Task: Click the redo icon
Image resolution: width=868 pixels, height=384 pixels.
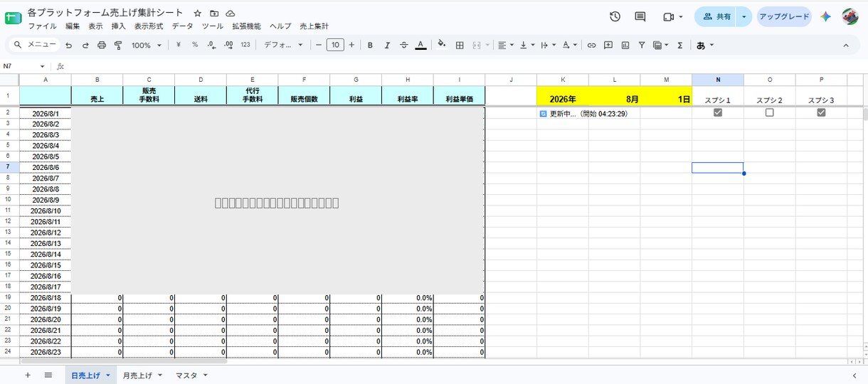Action: click(x=85, y=45)
